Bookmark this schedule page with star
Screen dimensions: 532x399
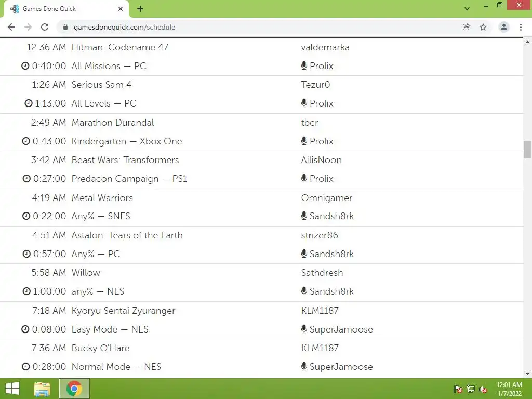tap(483, 27)
